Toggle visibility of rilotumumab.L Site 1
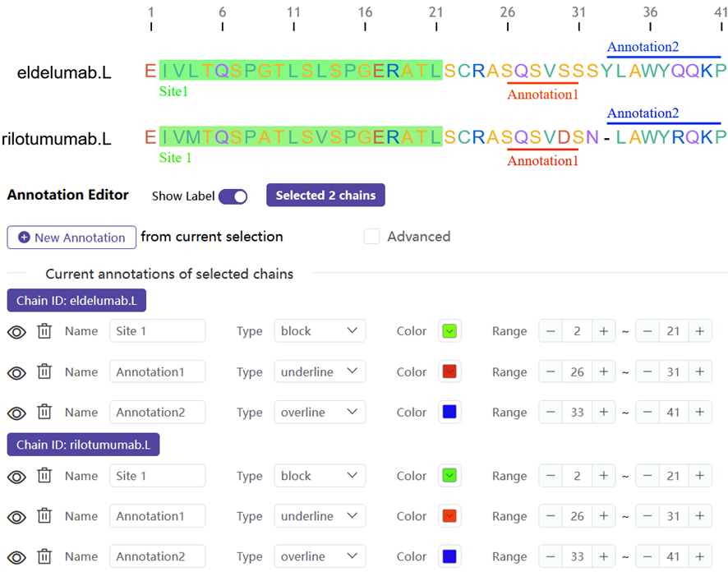This screenshot has height=572, width=728. [16, 477]
